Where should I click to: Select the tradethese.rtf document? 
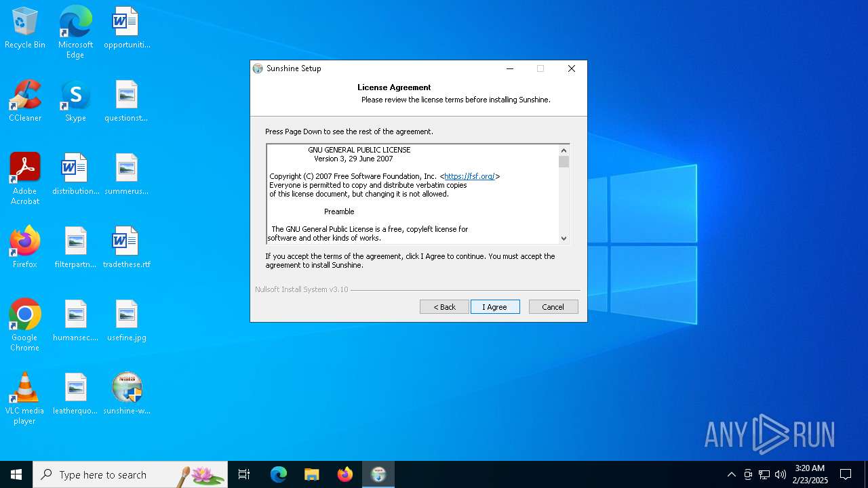[x=127, y=247]
